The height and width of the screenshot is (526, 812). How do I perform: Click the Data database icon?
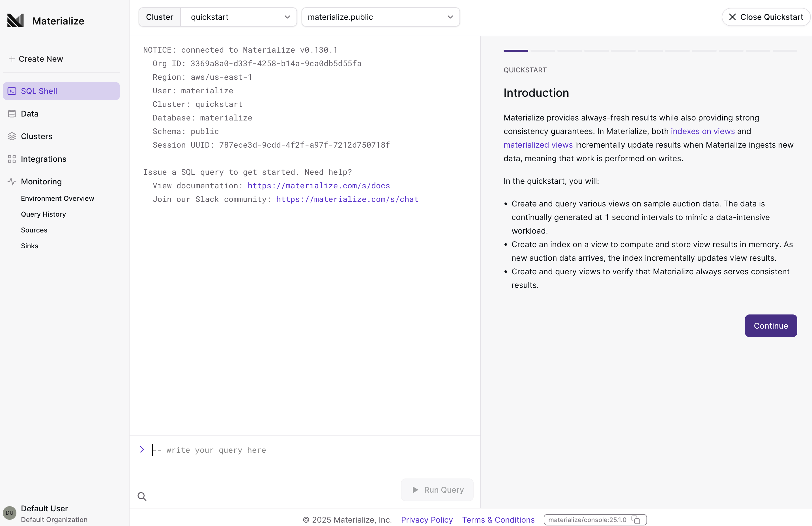(12, 114)
